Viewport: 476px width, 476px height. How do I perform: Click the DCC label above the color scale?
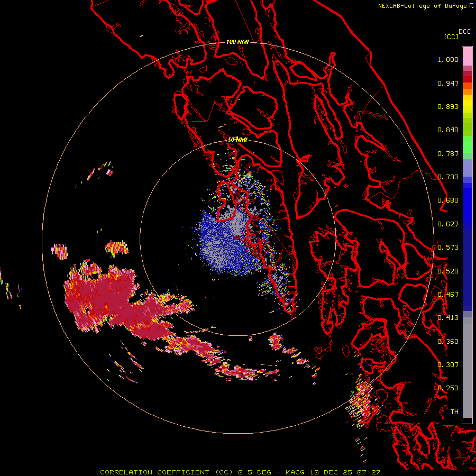[x=465, y=32]
